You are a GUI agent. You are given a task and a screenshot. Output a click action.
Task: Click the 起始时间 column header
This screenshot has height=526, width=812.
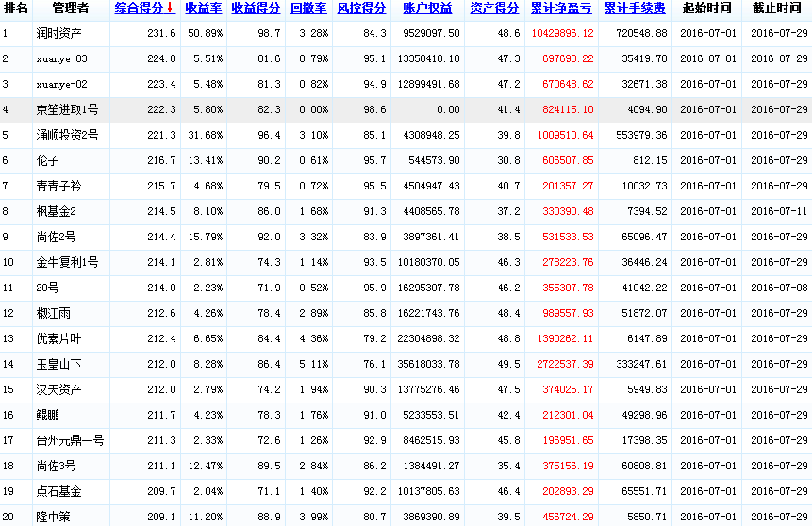point(707,8)
